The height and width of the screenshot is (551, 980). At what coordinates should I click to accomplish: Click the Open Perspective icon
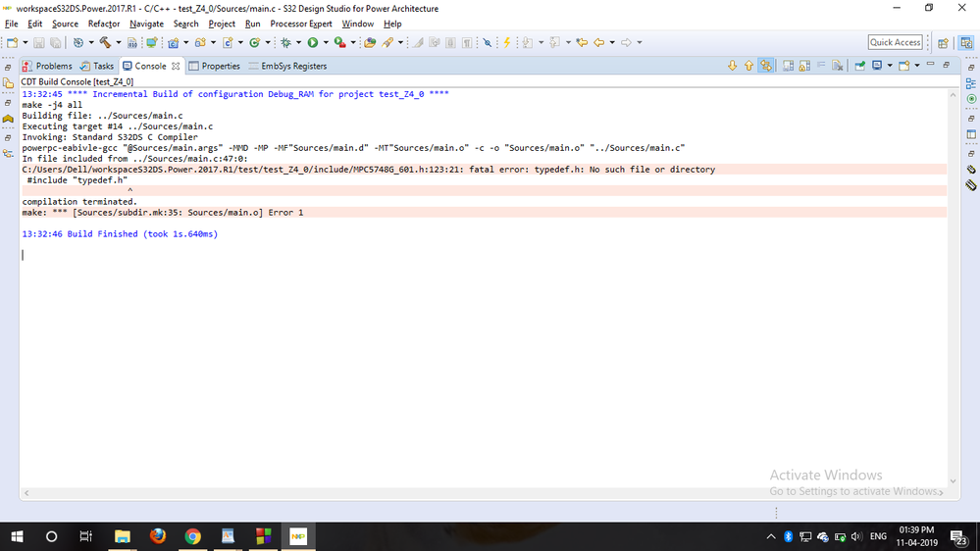[943, 42]
